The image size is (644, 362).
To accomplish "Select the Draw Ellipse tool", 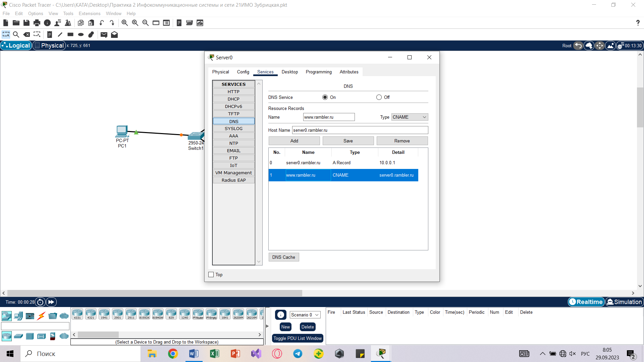I will 81,35.
